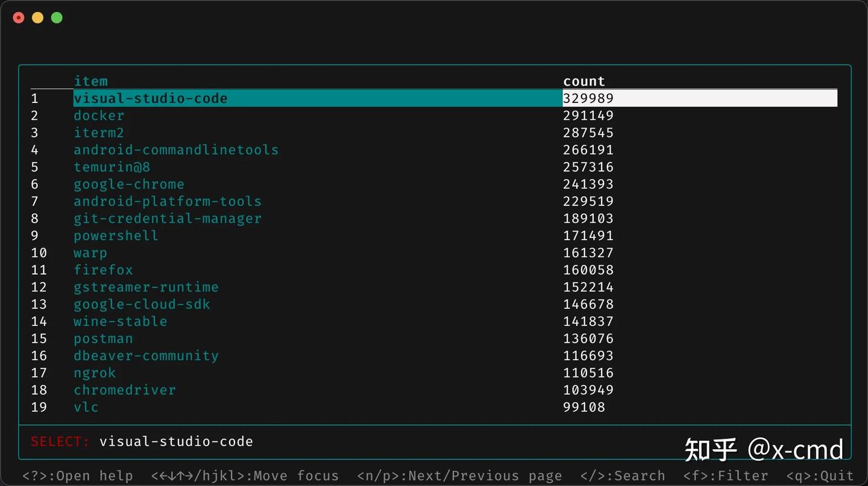This screenshot has width=868, height=486.
Task: Click the "count" column header
Action: pyautogui.click(x=583, y=81)
